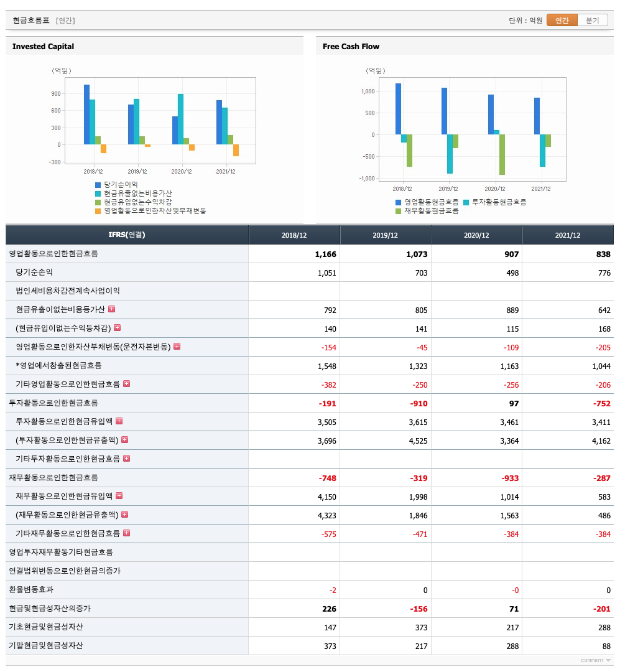The image size is (620, 672).
Task: Click the 226 cash increase value
Action: [x=329, y=609]
